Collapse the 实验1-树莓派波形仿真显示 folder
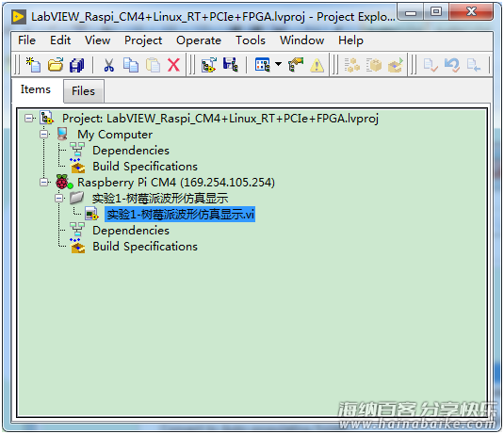The height and width of the screenshot is (434, 504). pyautogui.click(x=58, y=199)
